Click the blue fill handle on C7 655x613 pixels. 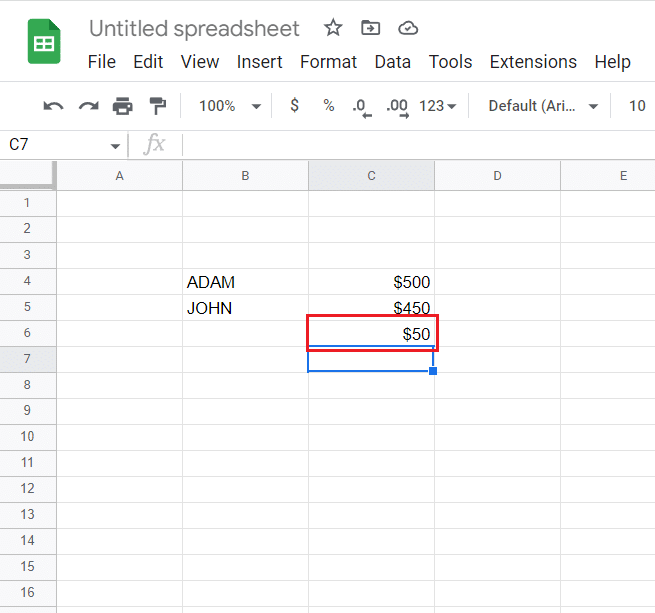pyautogui.click(x=433, y=371)
